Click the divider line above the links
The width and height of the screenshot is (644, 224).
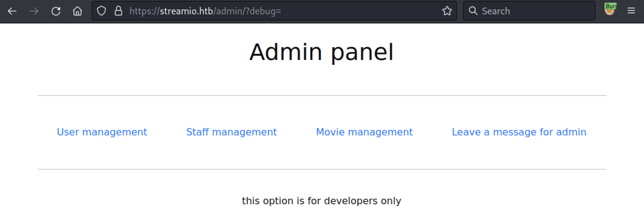(x=321, y=96)
